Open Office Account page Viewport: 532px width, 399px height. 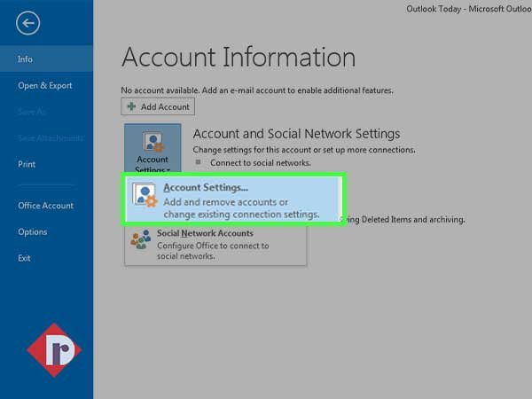click(46, 206)
